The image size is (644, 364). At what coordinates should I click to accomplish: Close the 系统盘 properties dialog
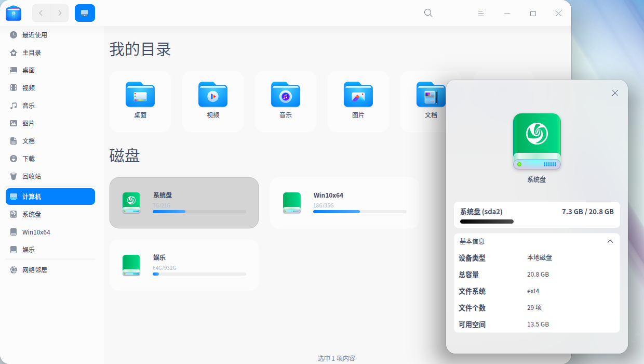pos(615,93)
